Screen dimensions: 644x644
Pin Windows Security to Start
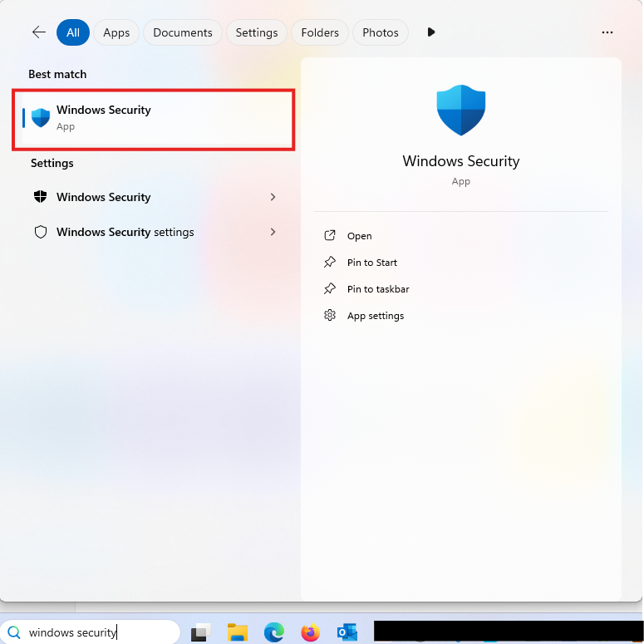(x=371, y=263)
